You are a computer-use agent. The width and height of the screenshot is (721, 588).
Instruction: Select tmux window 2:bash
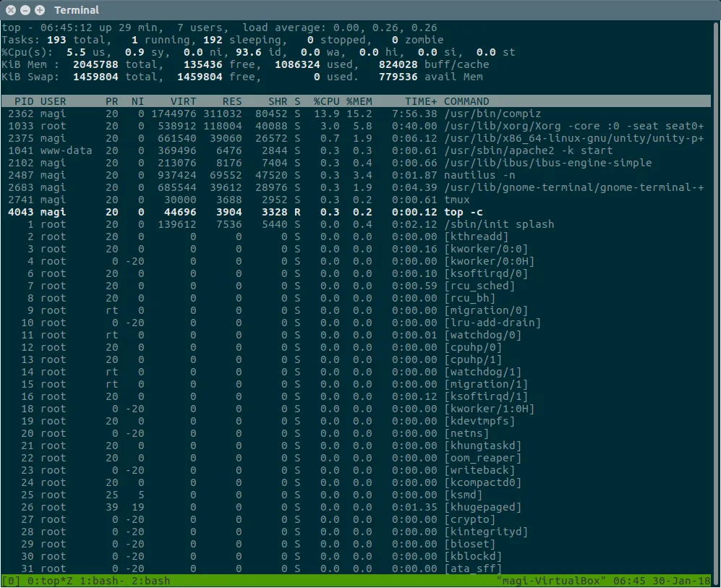149,581
